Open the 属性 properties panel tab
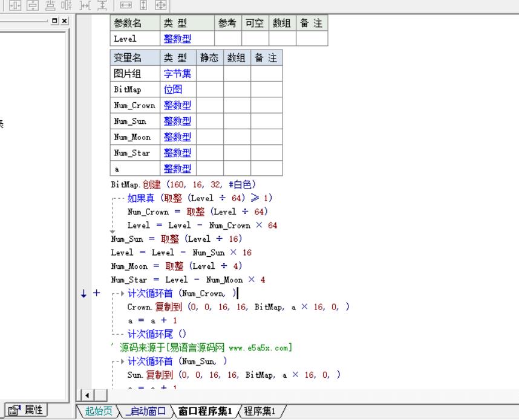The image size is (519, 420). click(x=26, y=410)
